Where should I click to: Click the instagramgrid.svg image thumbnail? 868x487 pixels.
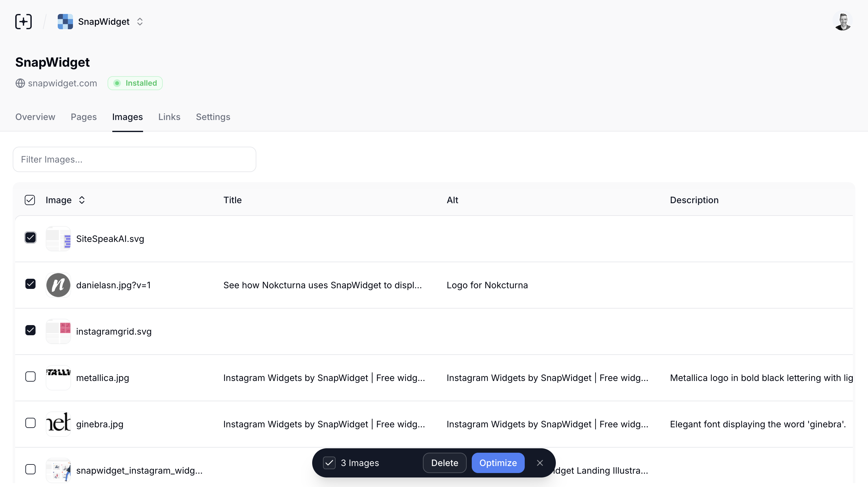58,331
